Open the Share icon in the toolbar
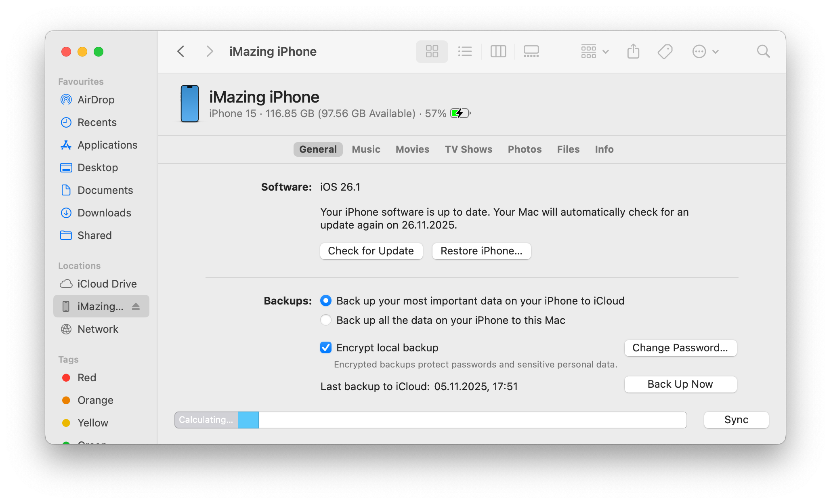Viewport: 831px width, 504px height. click(633, 51)
